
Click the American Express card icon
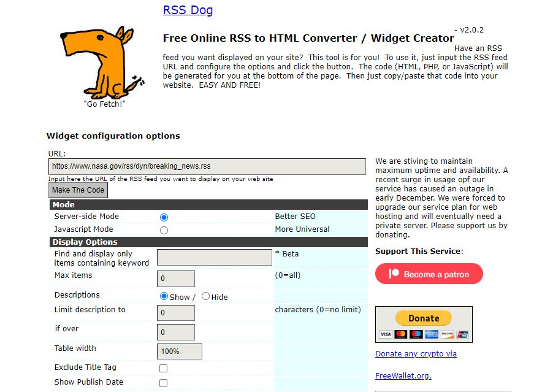pyautogui.click(x=432, y=334)
